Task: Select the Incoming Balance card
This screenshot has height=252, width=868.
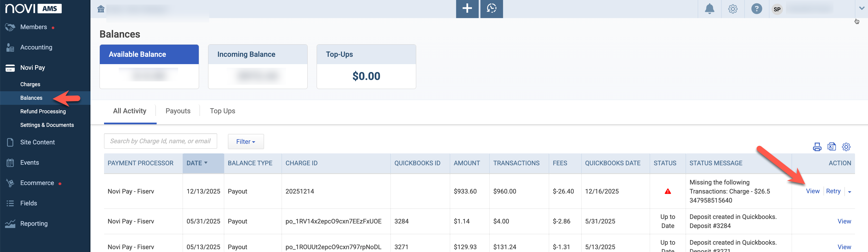Action: [258, 67]
